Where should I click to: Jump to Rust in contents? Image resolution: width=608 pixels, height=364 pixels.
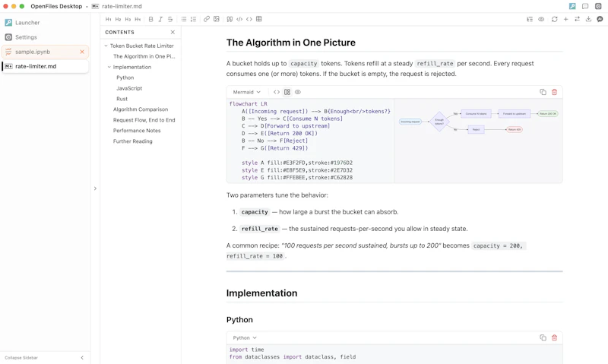pos(122,99)
